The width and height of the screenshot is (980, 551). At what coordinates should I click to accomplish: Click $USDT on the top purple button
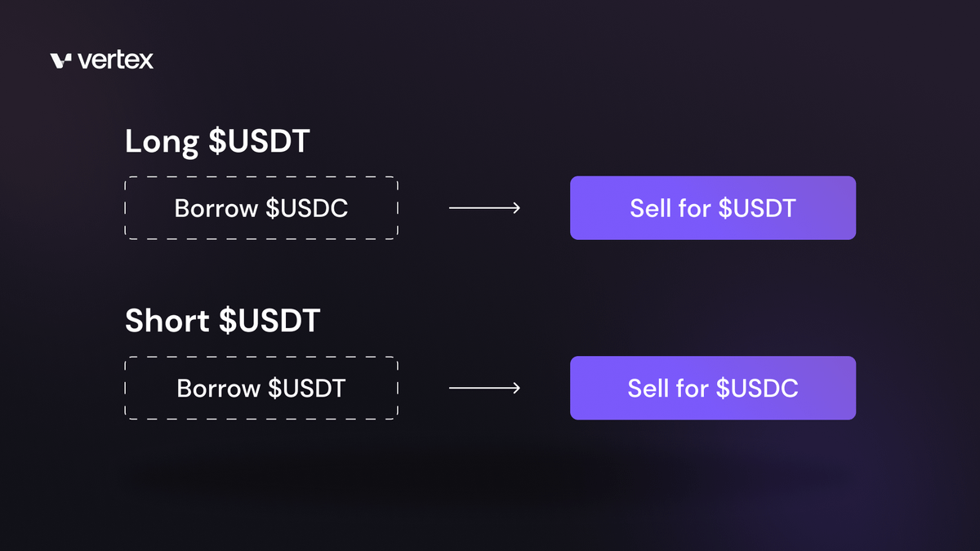(757, 208)
